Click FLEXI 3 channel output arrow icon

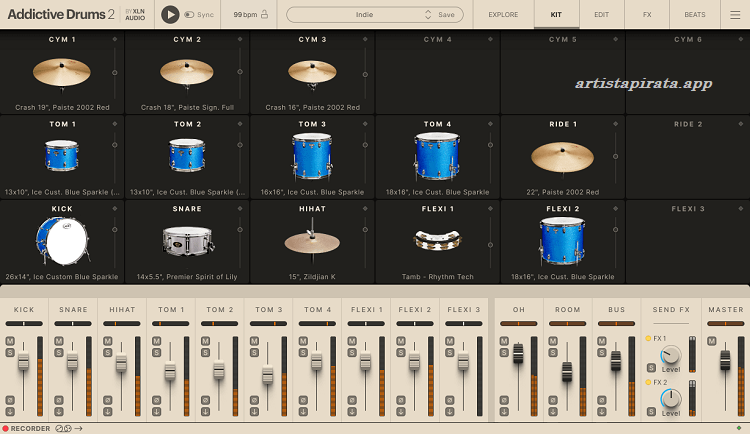tap(450, 412)
